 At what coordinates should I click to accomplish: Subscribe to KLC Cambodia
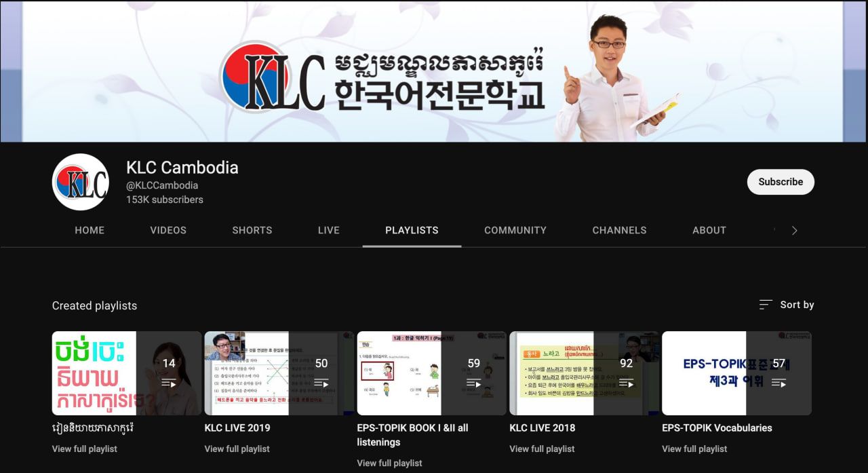point(781,182)
